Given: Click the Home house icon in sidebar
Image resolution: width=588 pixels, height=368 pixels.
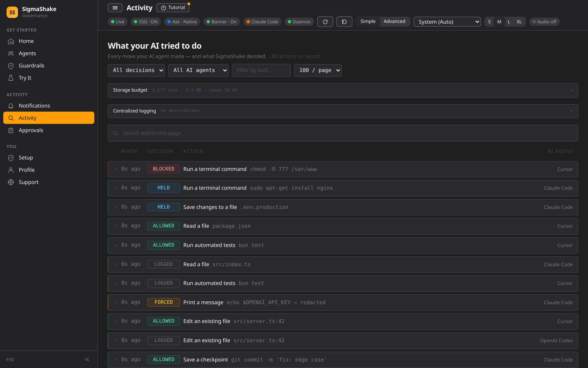Looking at the screenshot, I should [11, 41].
